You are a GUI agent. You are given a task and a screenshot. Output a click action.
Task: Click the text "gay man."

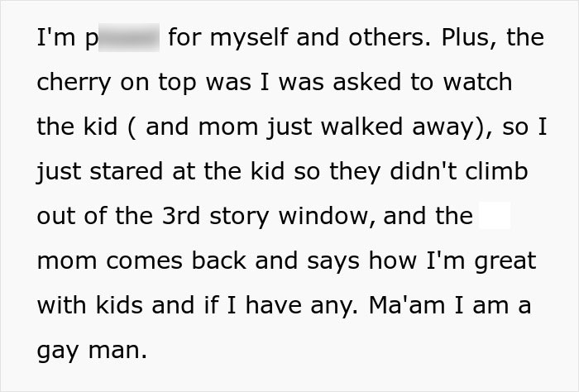[x=91, y=351]
